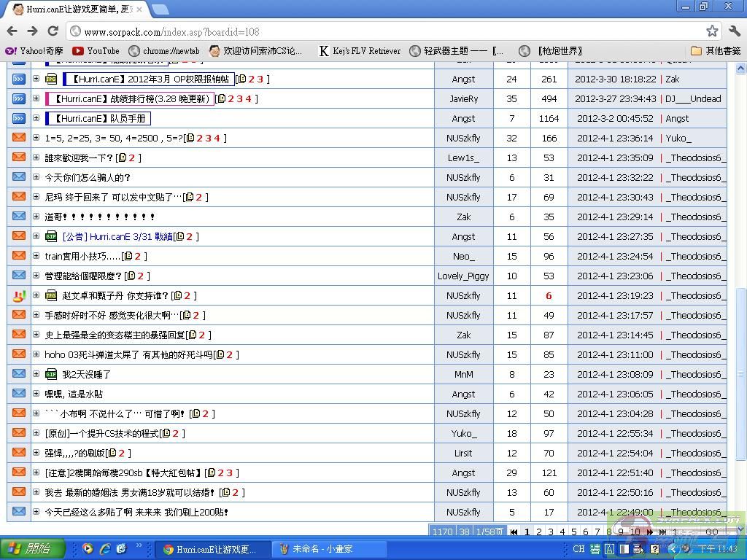
Task: Expand the 今天你们怎么骗人的 thread preview
Action: (x=36, y=177)
